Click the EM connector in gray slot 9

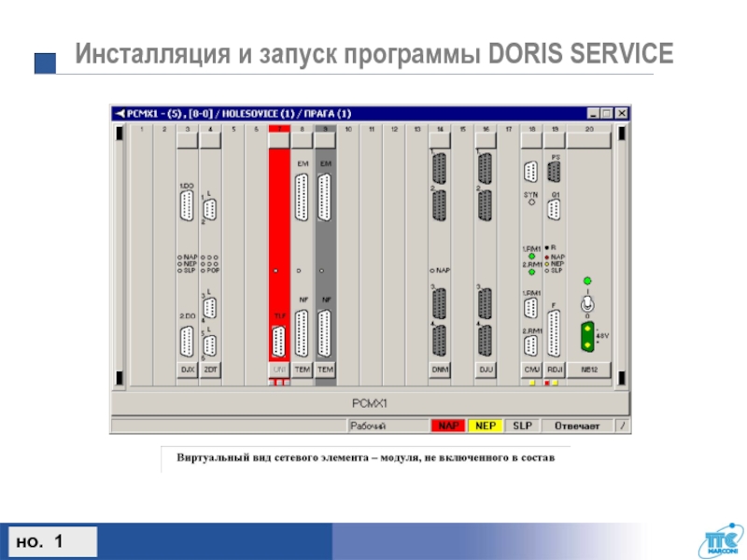tap(324, 198)
